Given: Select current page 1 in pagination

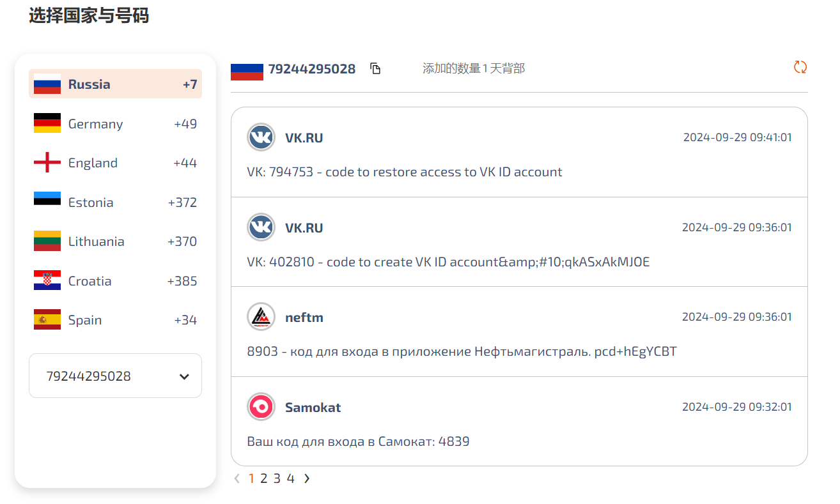Looking at the screenshot, I should tap(251, 478).
